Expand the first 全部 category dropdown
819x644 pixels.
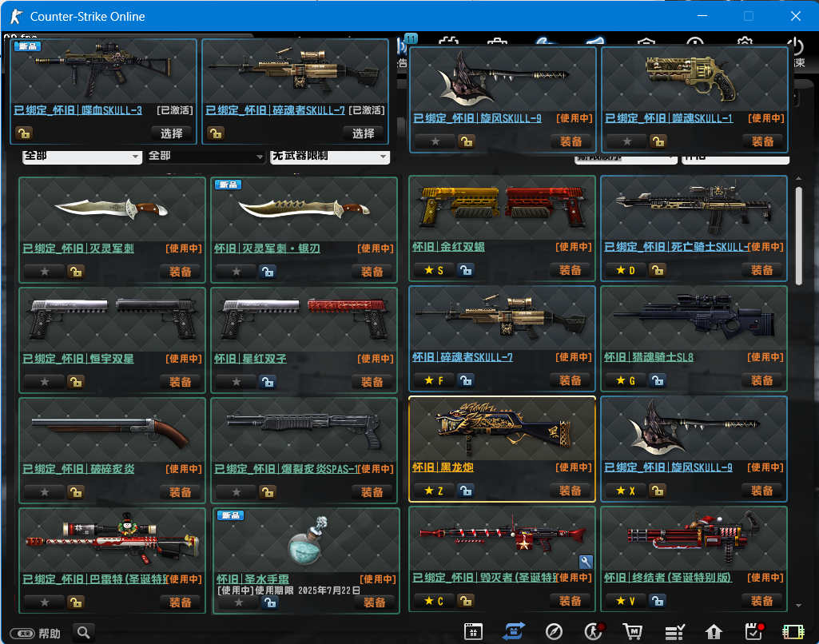point(82,156)
